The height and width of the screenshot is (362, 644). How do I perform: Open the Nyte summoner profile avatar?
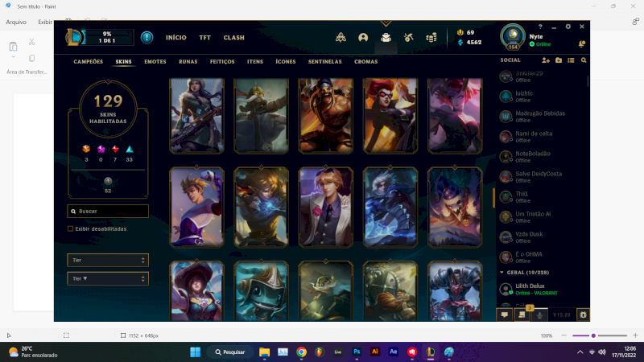[x=513, y=36]
